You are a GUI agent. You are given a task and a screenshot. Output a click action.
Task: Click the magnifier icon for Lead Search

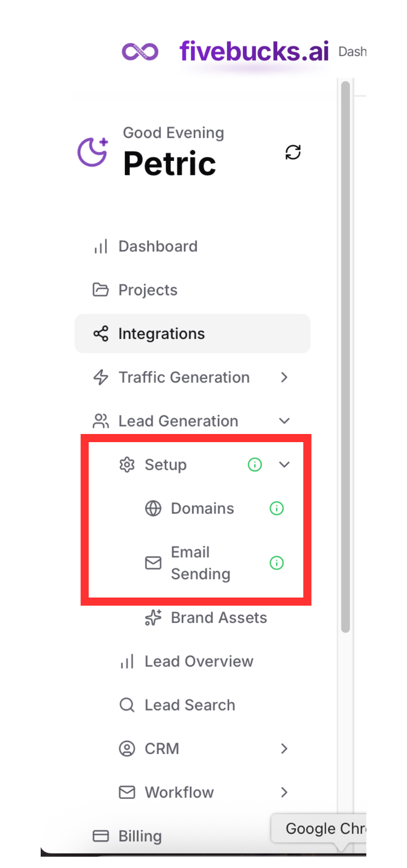[x=127, y=705]
